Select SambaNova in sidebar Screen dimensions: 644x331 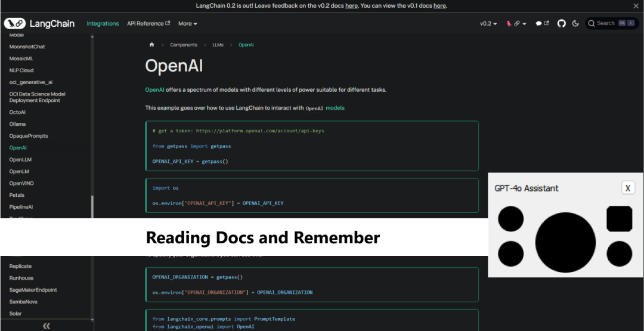[x=23, y=301]
